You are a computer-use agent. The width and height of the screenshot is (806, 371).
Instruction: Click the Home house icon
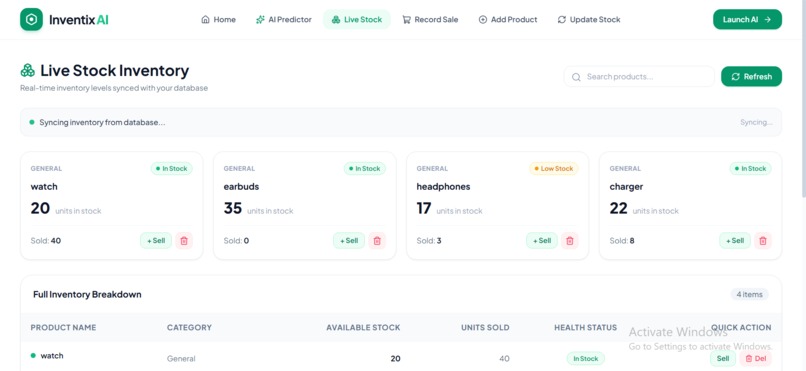click(x=206, y=20)
